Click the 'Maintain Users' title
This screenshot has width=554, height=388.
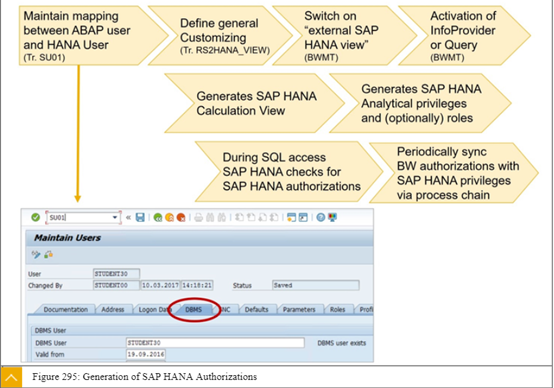(x=67, y=238)
